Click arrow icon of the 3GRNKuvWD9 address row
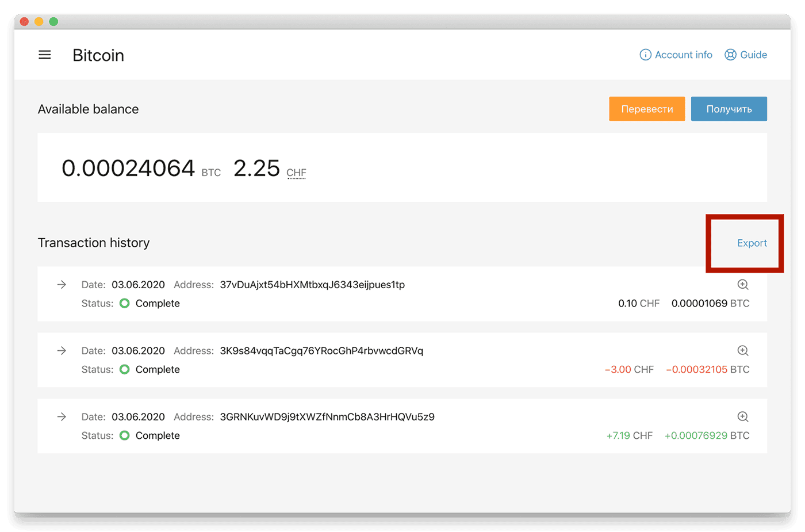Image resolution: width=805 pixels, height=532 pixels. [x=62, y=417]
